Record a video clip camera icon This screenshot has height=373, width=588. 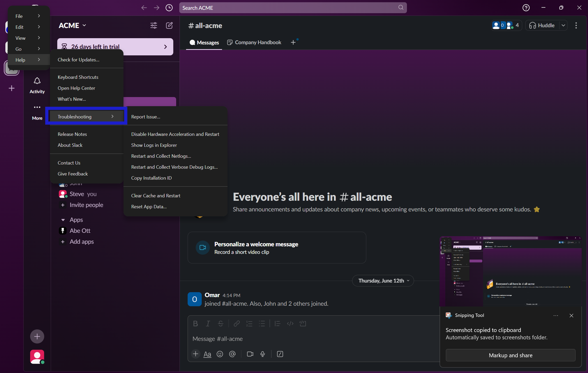coord(250,354)
